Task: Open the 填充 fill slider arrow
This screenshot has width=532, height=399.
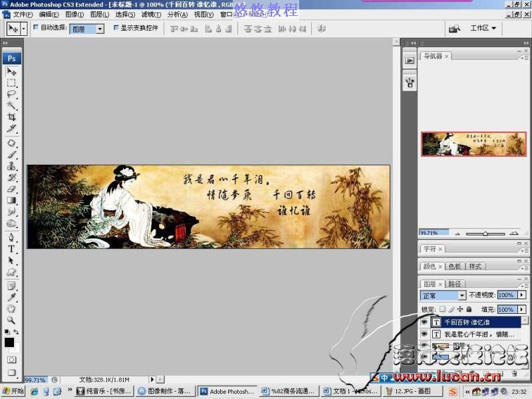Action: click(x=522, y=309)
